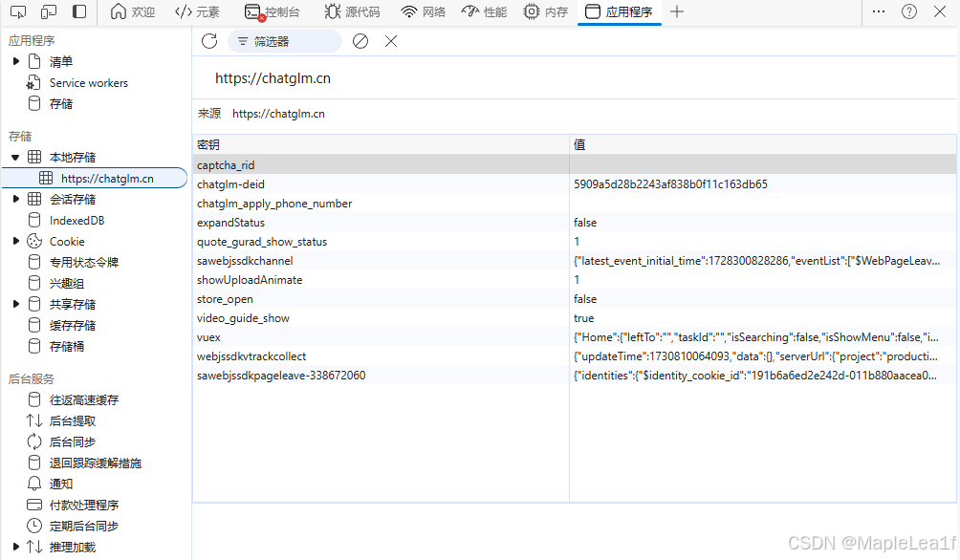960x560 pixels.
Task: Open 付款处理程序 item
Action: (84, 505)
